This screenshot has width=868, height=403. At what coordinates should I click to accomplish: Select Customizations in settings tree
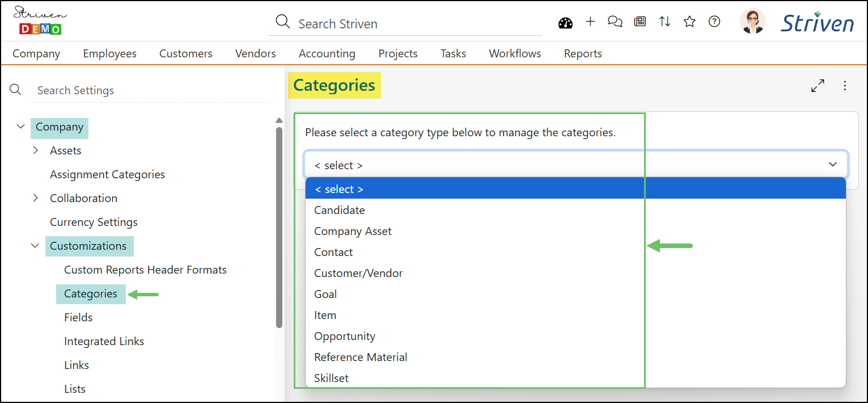88,246
